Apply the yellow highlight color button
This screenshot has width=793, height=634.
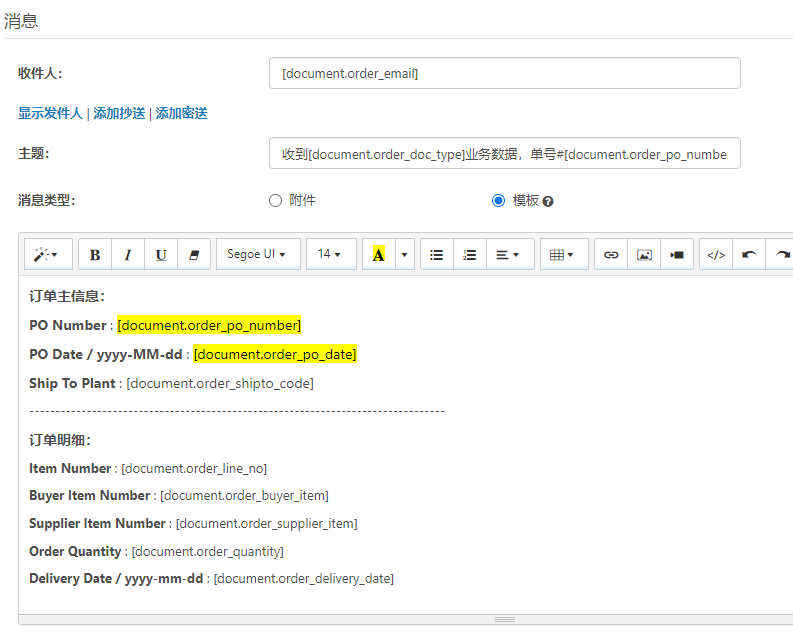[379, 254]
